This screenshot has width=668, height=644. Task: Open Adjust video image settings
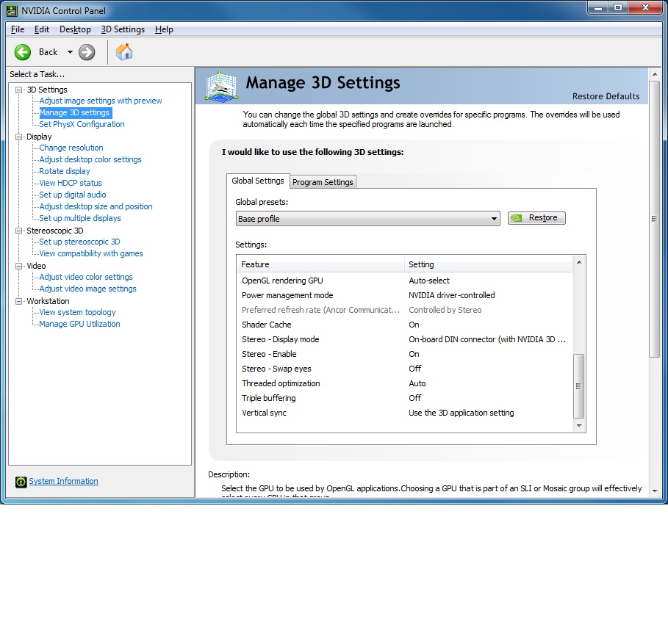pos(87,289)
